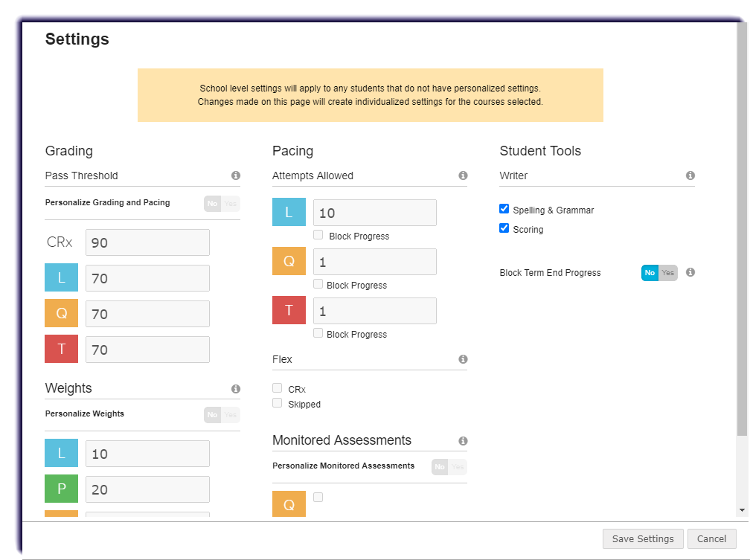The height and width of the screenshot is (560, 750).
Task: Click the Cancel button
Action: [x=712, y=538]
